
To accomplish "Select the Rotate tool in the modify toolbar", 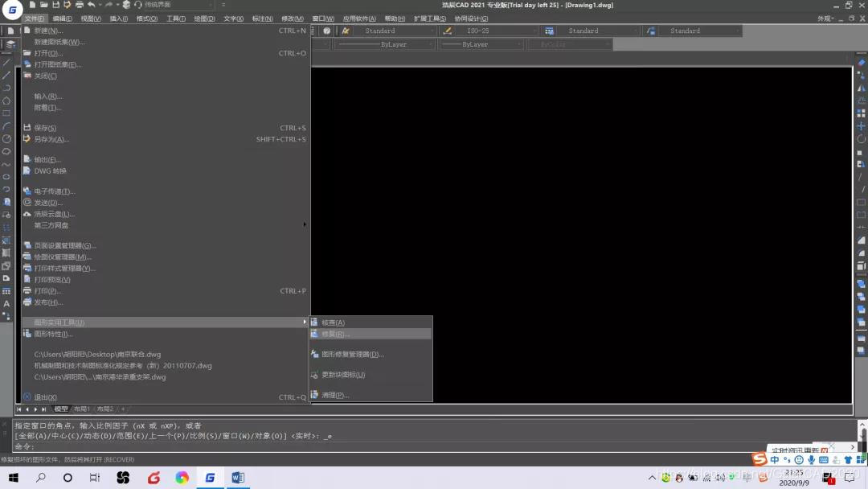I will [861, 138].
